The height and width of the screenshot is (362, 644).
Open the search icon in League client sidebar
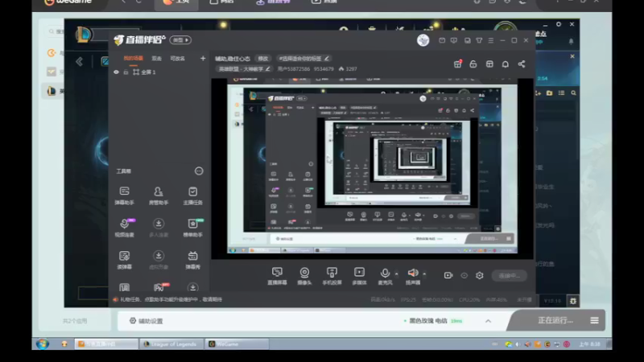click(573, 93)
